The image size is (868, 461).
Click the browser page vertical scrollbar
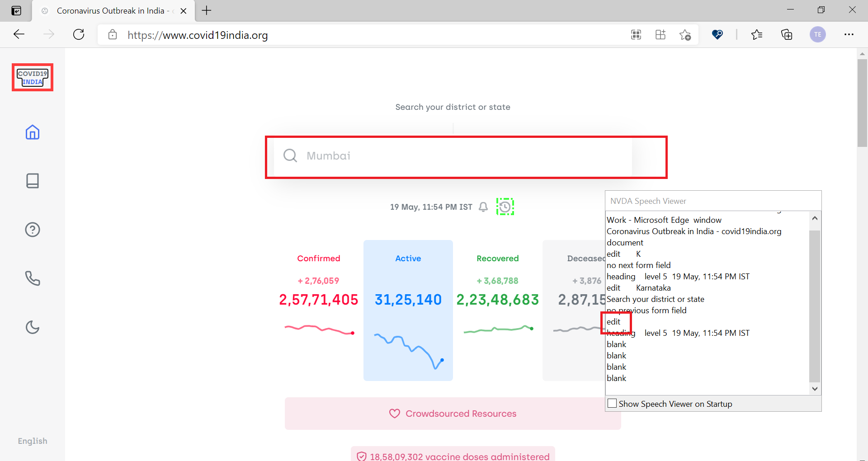(862, 103)
